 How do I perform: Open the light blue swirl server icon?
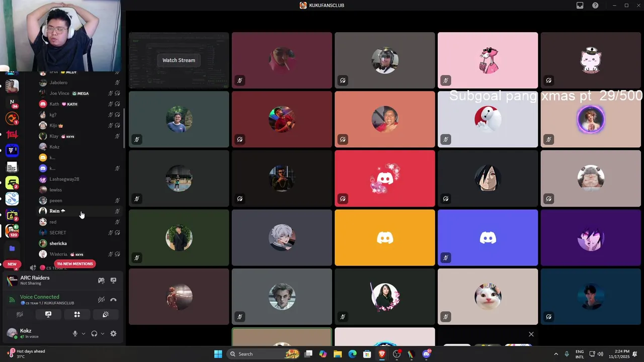click(x=12, y=199)
